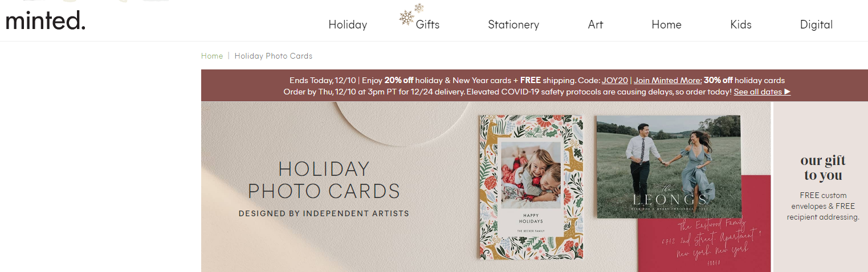Click the snowflake icon beside Gifts
The height and width of the screenshot is (272, 868).
tap(407, 17)
